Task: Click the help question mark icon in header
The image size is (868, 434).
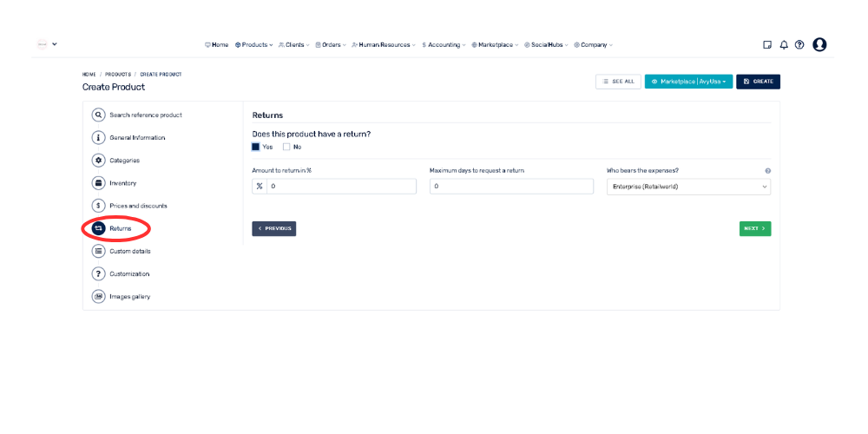Action: [799, 45]
